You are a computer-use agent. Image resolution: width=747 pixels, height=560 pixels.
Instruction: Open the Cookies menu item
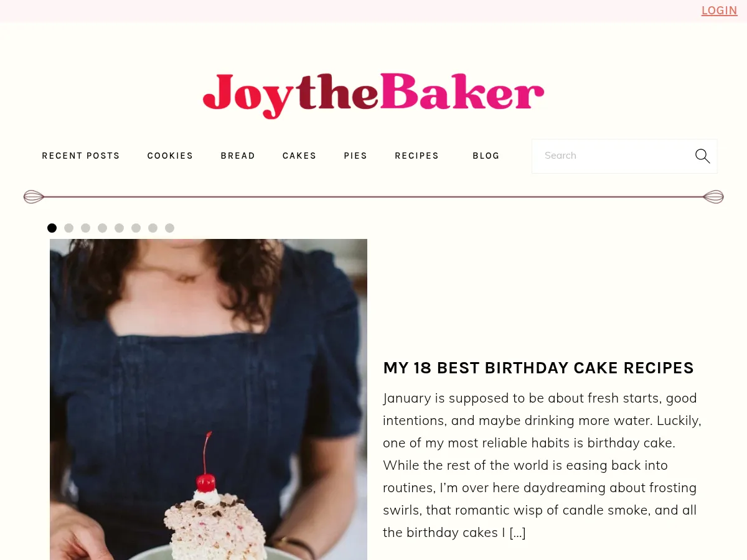171,156
